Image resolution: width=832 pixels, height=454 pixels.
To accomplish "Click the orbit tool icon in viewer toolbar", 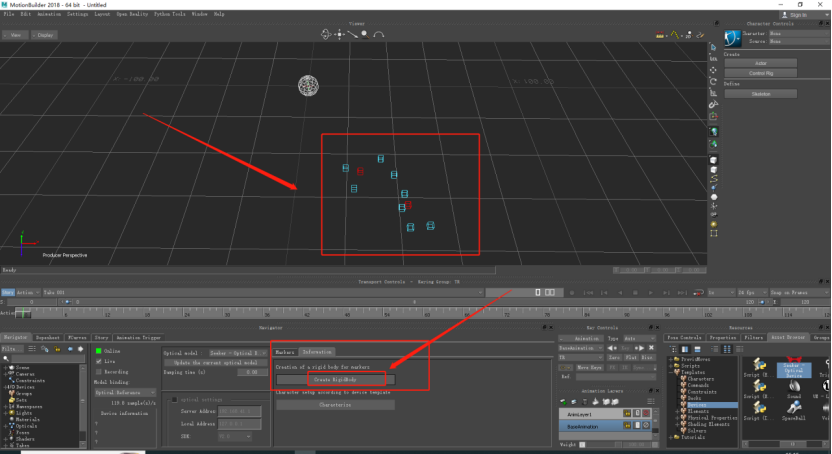I will (x=326, y=34).
